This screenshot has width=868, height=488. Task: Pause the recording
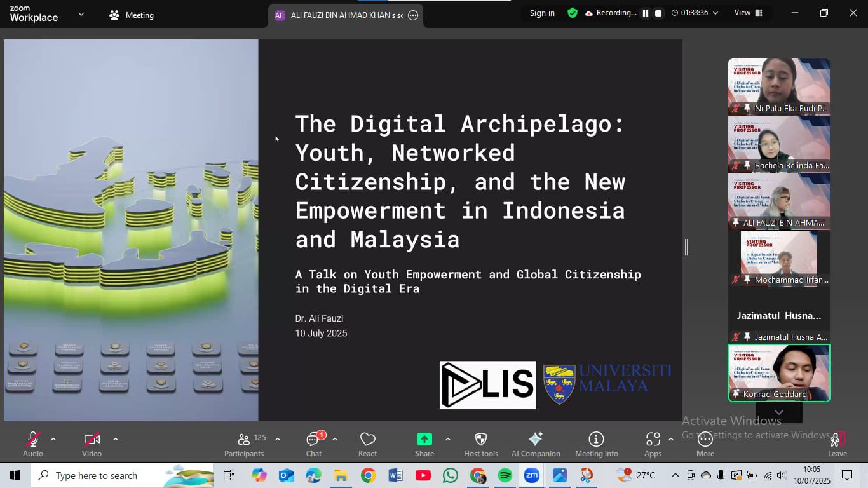(646, 13)
